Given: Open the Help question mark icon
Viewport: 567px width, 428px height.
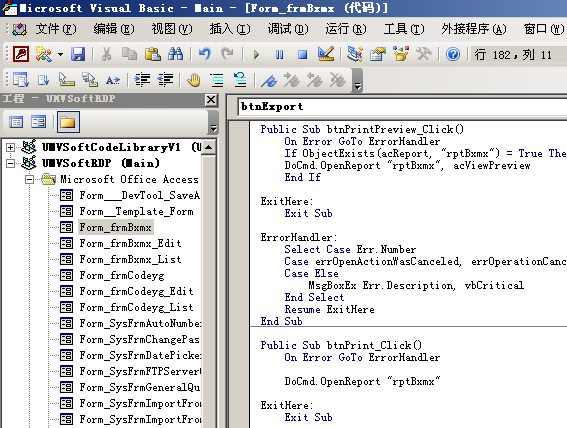Looking at the screenshot, I should [x=453, y=55].
